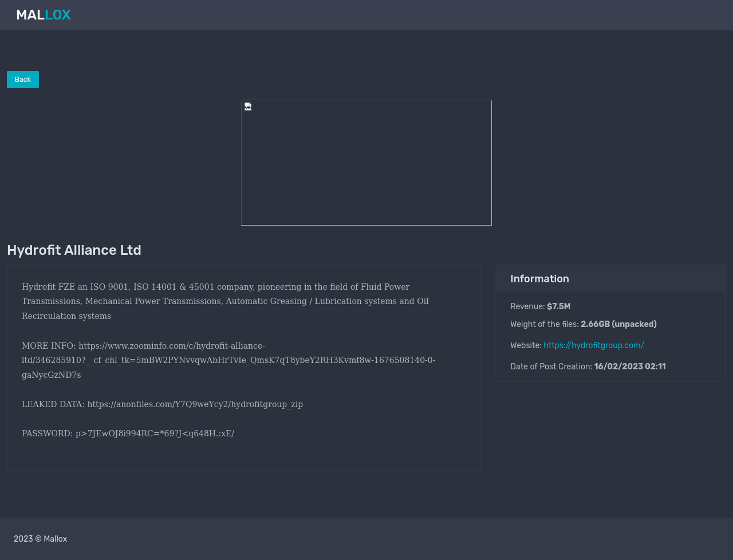Image resolution: width=733 pixels, height=560 pixels.
Task: Open the MALLOX logo home link
Action: (x=44, y=15)
